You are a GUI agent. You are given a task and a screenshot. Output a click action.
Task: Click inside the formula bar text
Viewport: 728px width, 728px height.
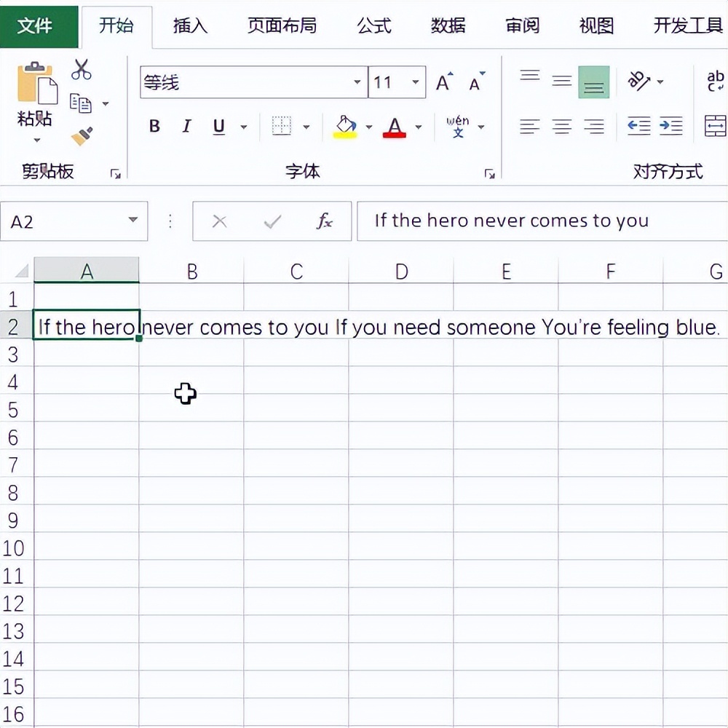pos(511,221)
